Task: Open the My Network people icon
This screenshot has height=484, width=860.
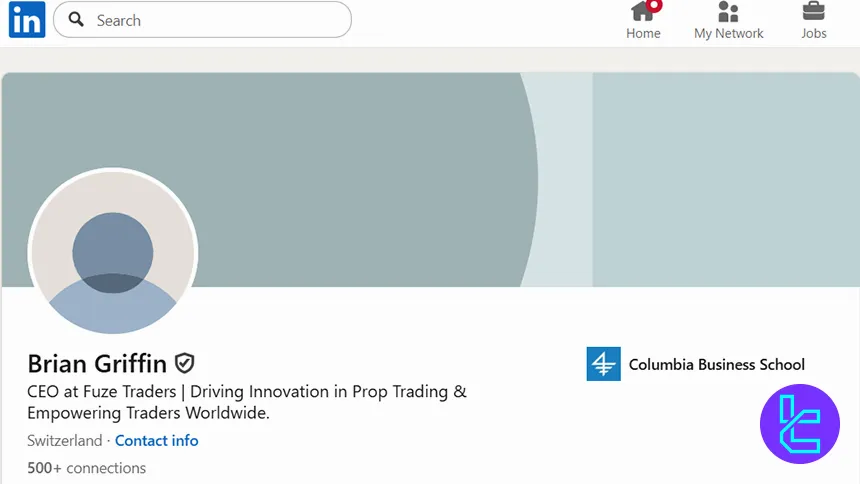Action: pos(728,12)
